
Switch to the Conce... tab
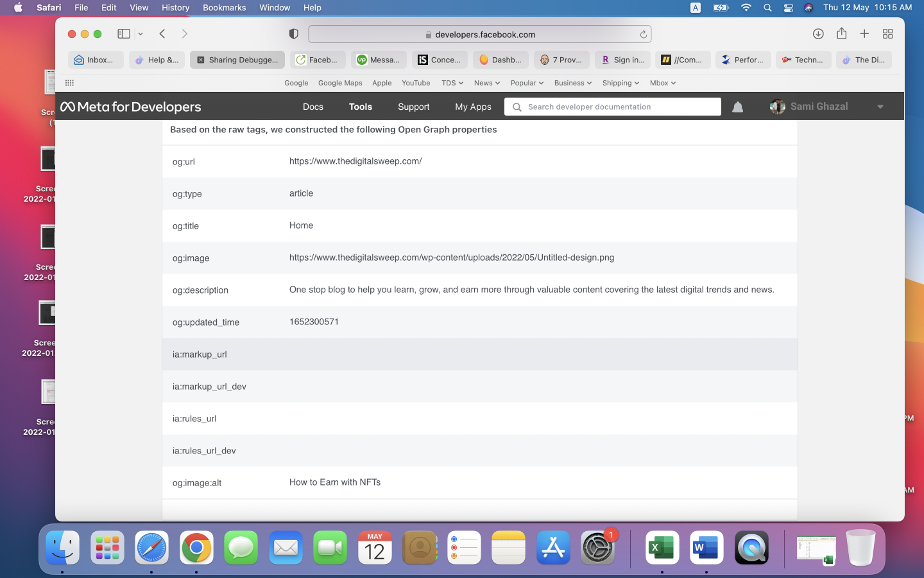point(440,60)
